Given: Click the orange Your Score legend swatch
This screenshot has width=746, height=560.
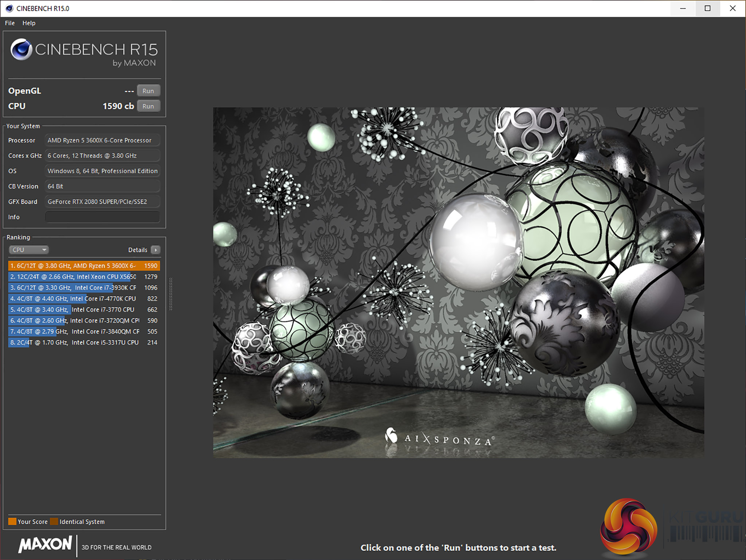Looking at the screenshot, I should tap(12, 521).
